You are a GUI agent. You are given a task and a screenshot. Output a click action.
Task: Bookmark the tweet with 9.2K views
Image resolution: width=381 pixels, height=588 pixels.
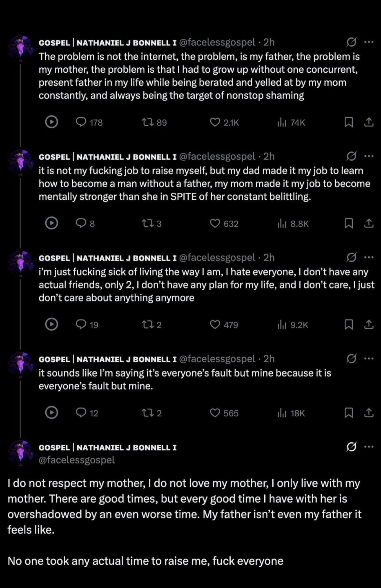coord(349,325)
